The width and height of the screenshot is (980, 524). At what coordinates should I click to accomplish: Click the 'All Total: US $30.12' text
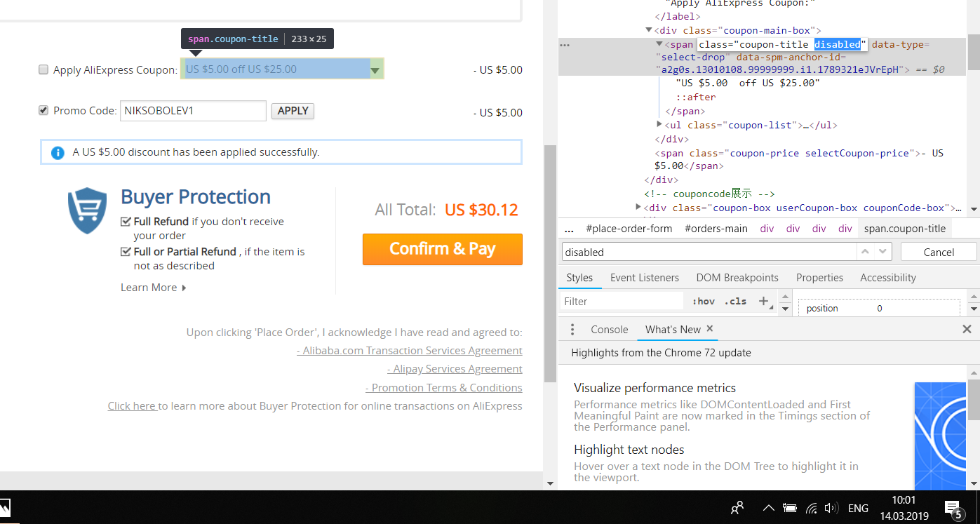(446, 210)
